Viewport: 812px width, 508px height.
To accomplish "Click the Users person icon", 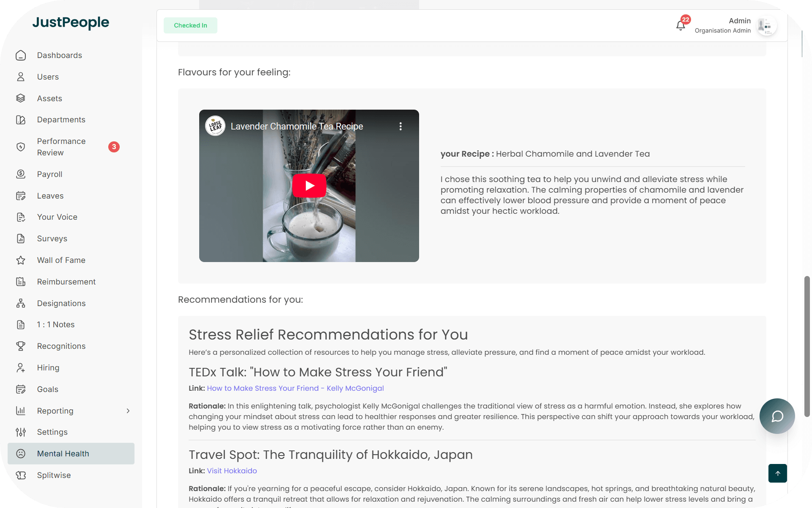I will tap(21, 77).
